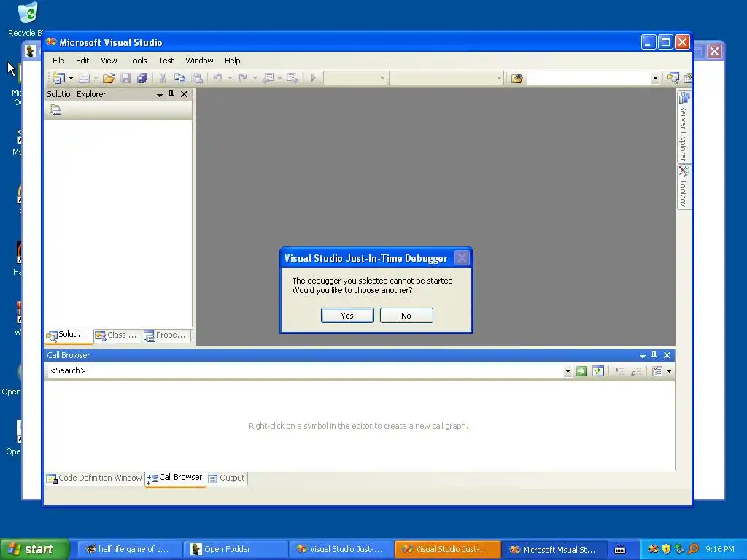This screenshot has height=560, width=747.
Task: Click the Call Browser search box
Action: tap(305, 370)
